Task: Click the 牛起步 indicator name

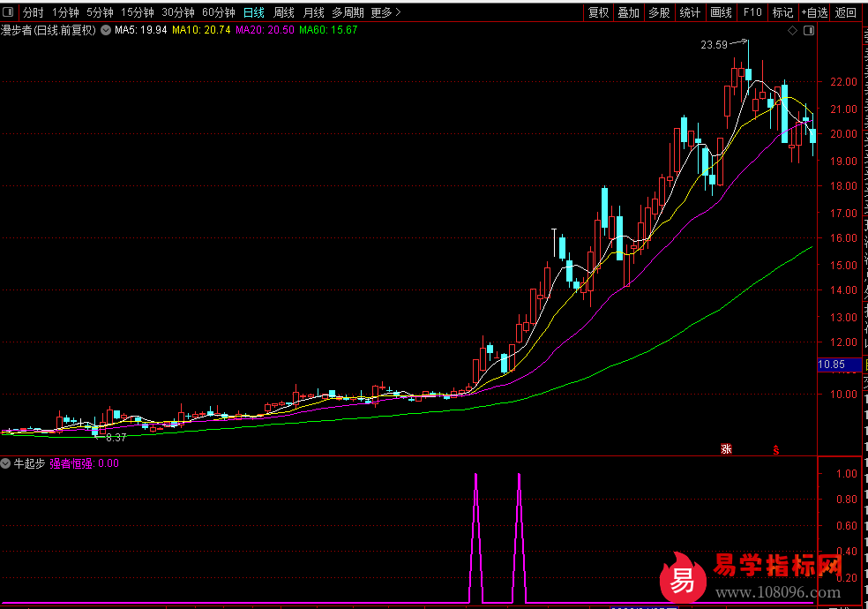Action: point(29,463)
